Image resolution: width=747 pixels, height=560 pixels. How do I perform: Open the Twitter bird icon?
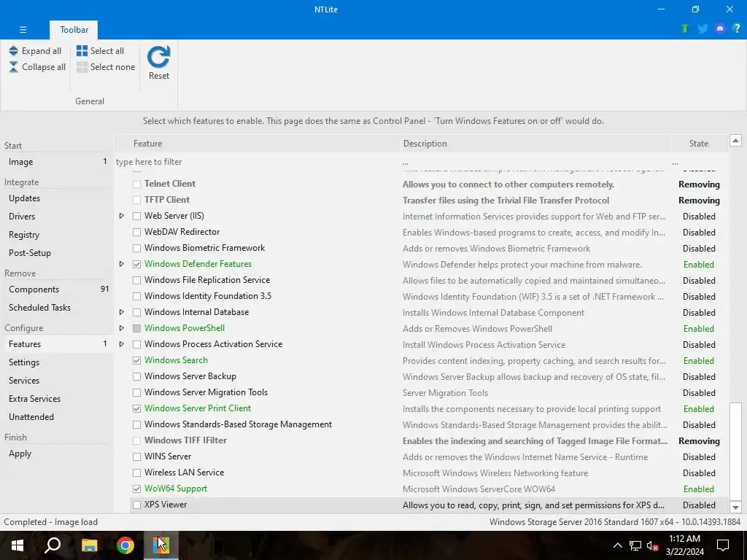703,28
